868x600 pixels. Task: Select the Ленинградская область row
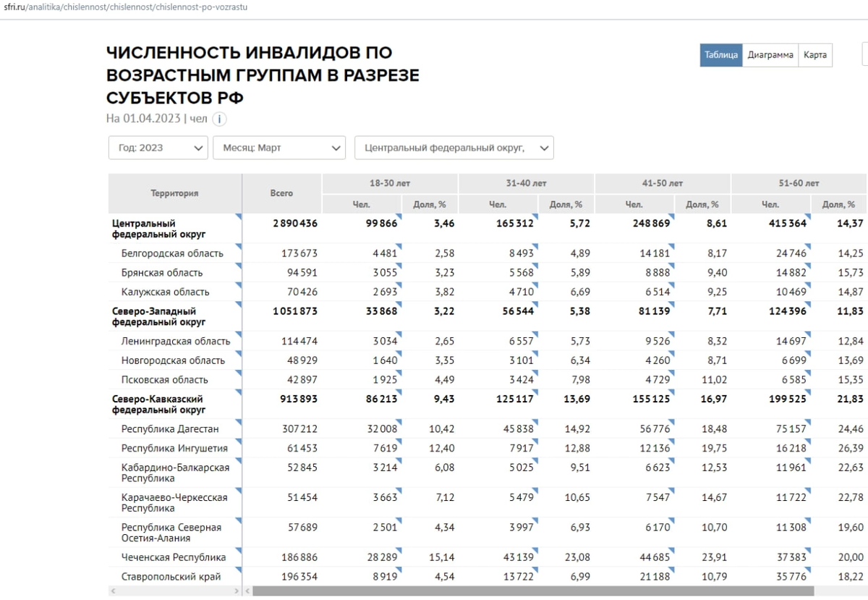(x=488, y=341)
